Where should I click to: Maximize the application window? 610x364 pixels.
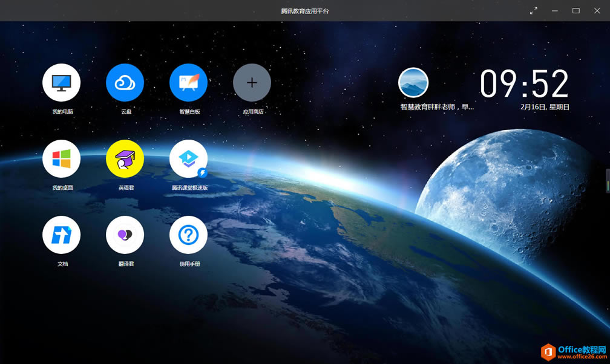[x=576, y=11]
